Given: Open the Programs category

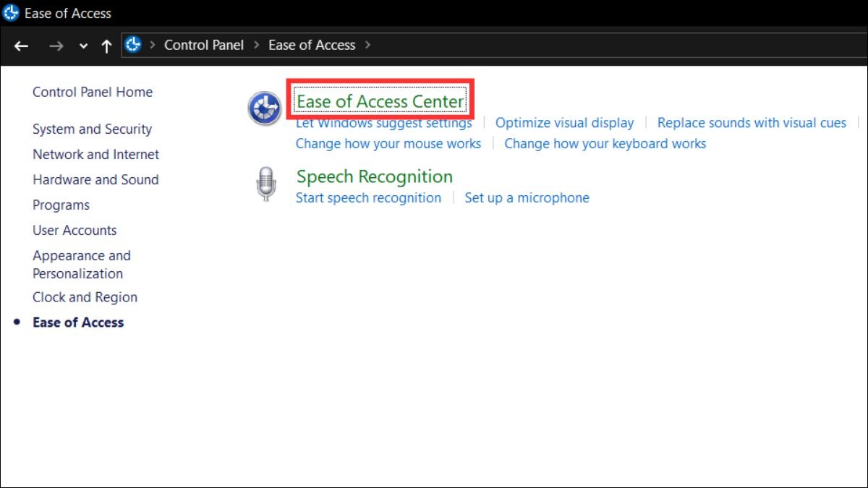Looking at the screenshot, I should point(61,205).
